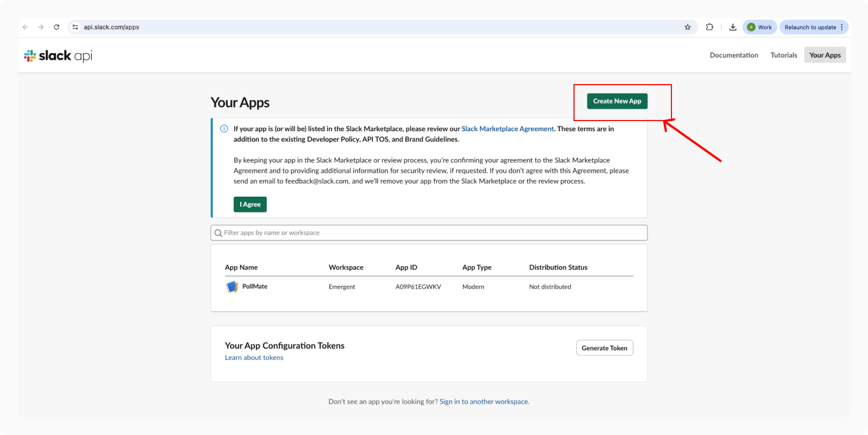Click the info icon in the notice banner
Viewport: 868px width, 435px height.
(x=224, y=128)
